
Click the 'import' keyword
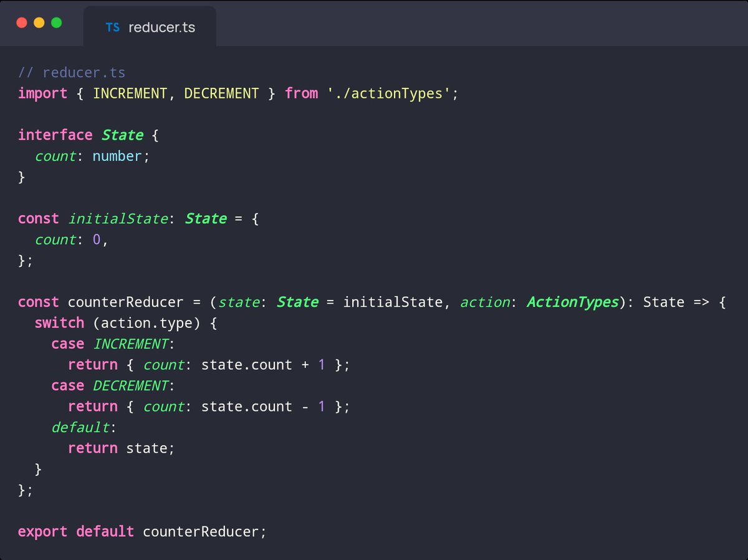42,94
